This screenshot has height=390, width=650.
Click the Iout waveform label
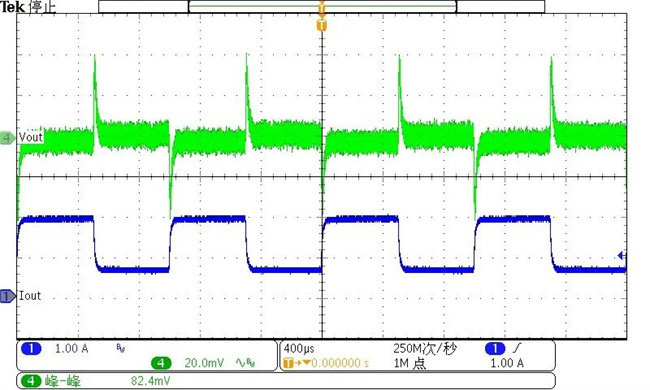(x=30, y=296)
